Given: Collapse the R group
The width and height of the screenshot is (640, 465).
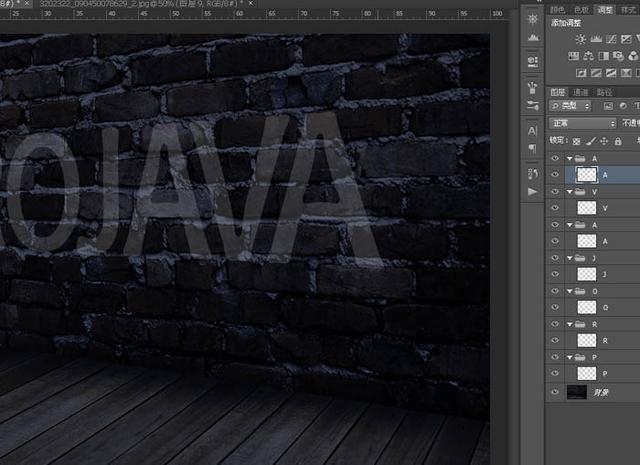Looking at the screenshot, I should [569, 324].
